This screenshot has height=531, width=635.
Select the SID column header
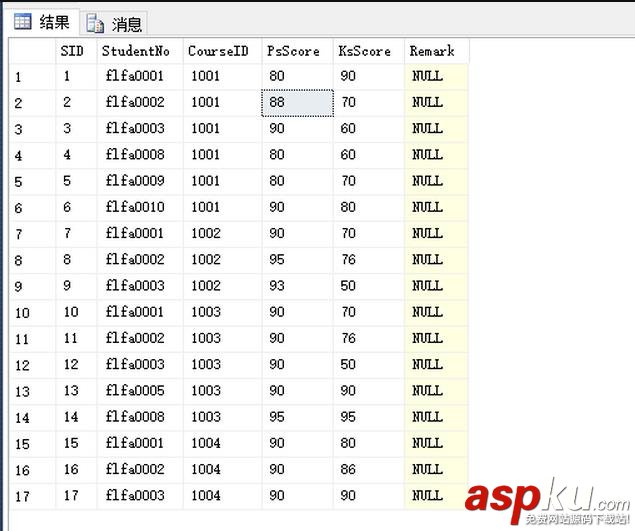(76, 51)
